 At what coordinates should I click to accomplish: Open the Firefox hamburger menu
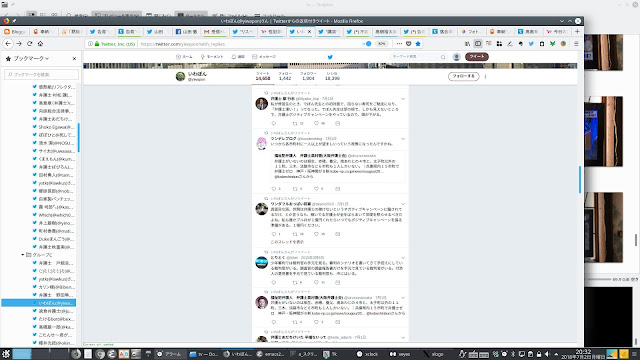tap(576, 44)
